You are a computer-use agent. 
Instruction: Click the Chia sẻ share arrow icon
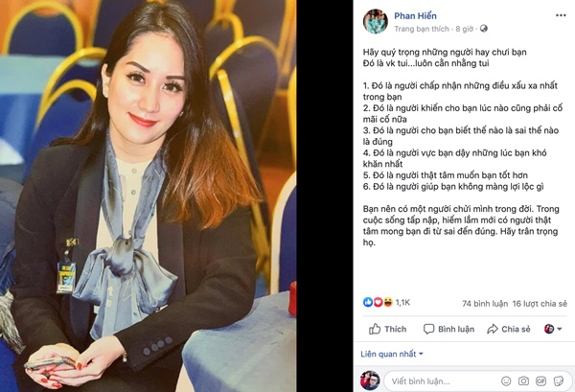pos(493,329)
